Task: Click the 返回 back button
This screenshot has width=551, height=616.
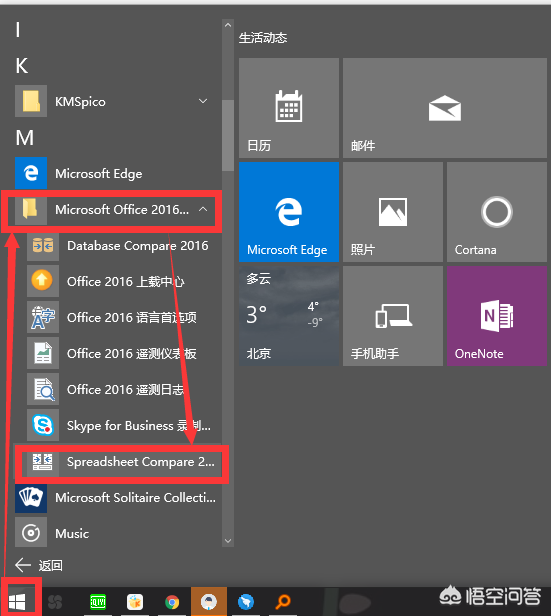Action: (38, 565)
